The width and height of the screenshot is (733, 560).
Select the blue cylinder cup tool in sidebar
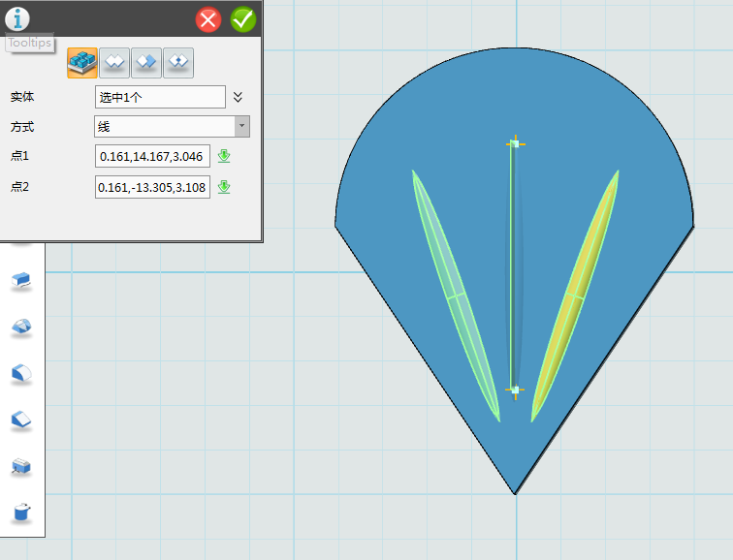click(21, 513)
